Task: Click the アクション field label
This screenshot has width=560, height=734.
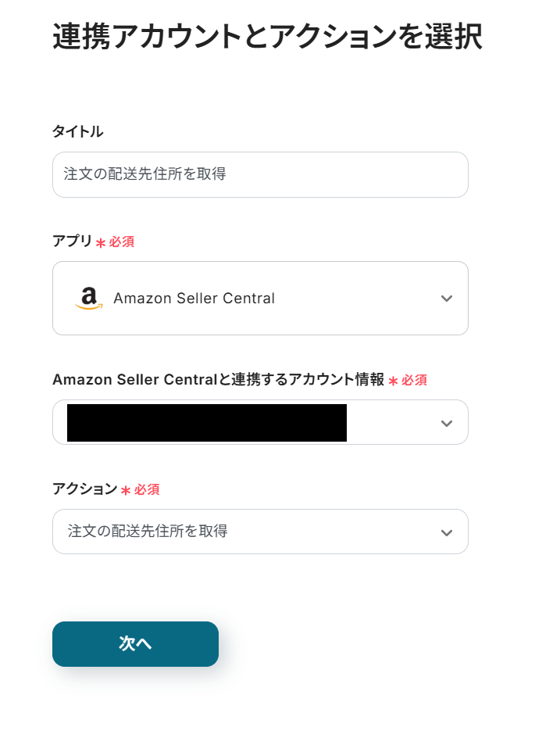Action: coord(84,489)
